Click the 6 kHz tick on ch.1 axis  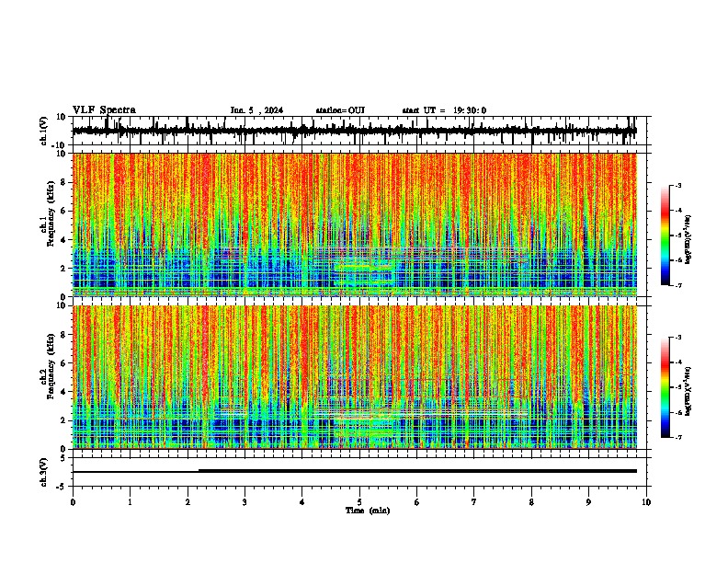[x=63, y=211]
